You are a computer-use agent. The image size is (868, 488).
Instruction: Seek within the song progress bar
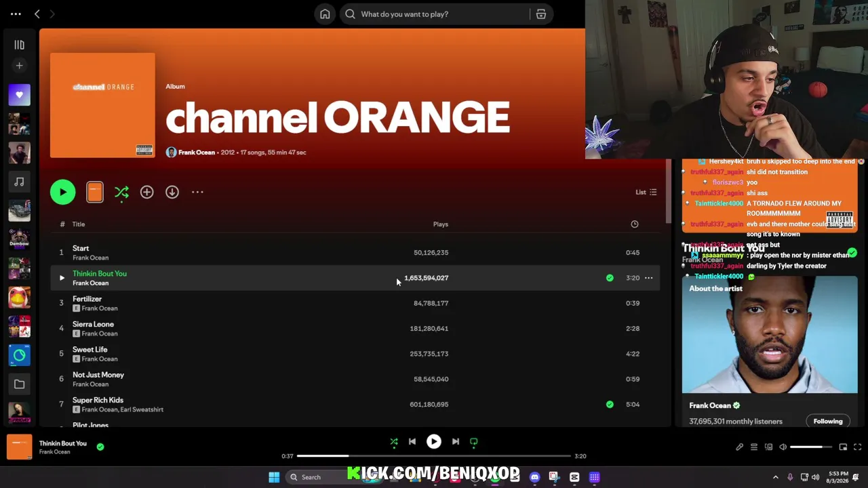[x=434, y=456]
